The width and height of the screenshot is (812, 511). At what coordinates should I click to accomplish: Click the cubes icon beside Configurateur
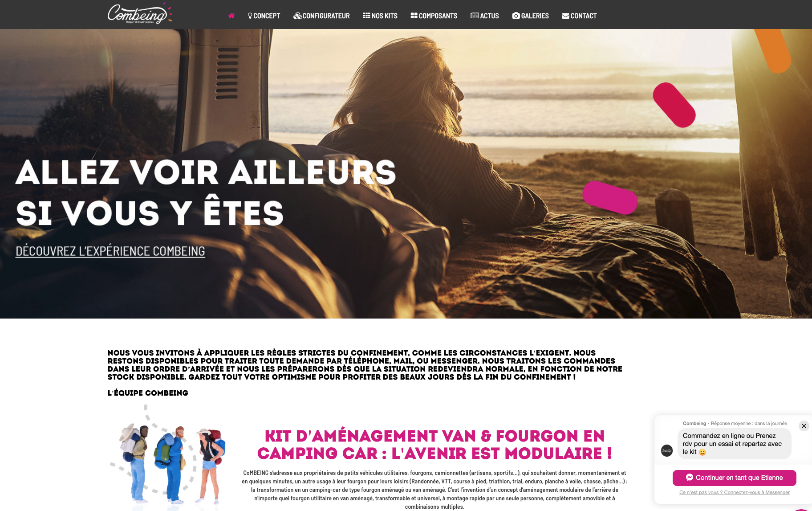[x=297, y=16]
